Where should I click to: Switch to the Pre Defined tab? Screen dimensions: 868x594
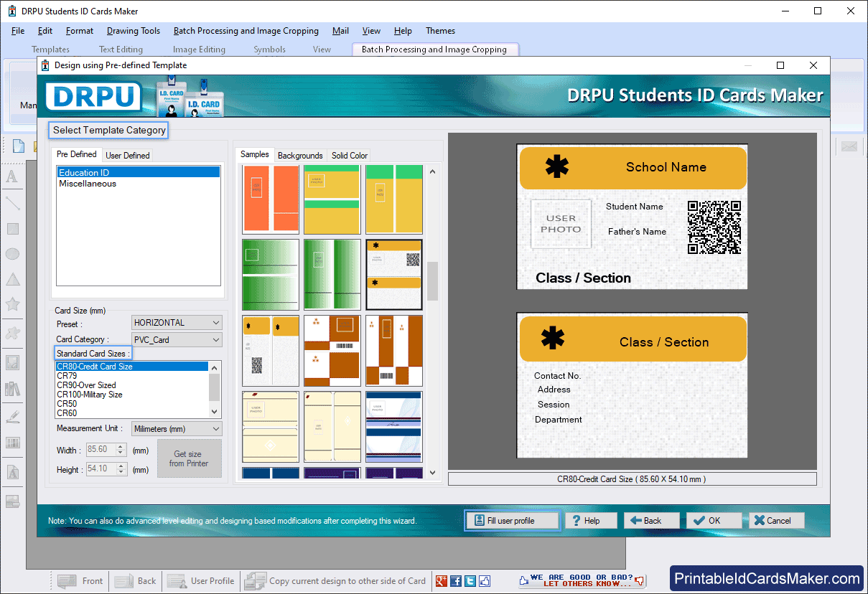pyautogui.click(x=77, y=154)
